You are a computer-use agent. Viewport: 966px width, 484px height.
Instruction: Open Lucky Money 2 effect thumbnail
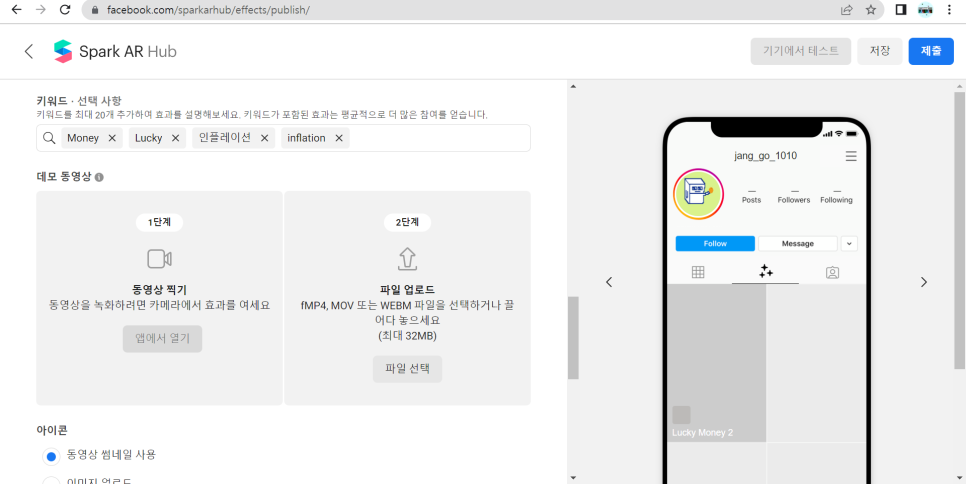click(x=716, y=363)
